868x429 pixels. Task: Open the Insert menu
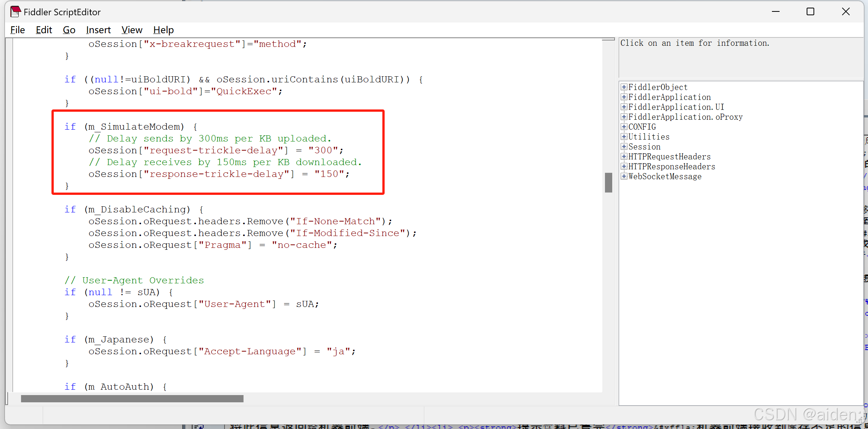[x=98, y=30]
